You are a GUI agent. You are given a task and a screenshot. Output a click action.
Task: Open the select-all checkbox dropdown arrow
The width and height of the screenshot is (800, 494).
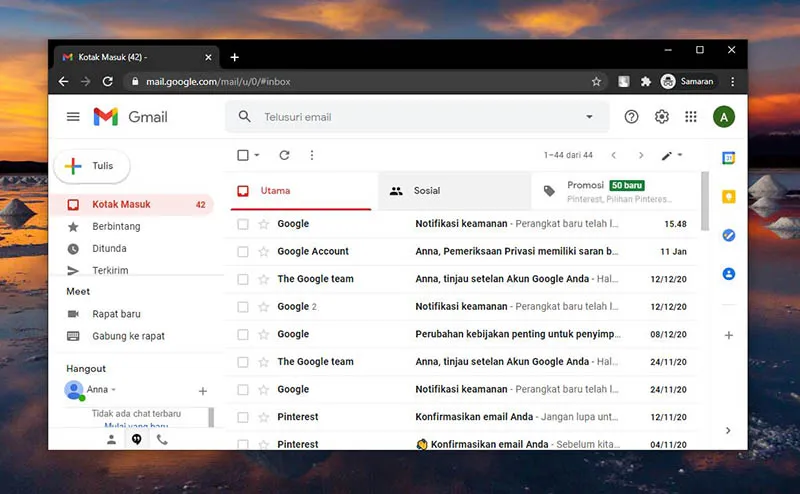pos(257,156)
